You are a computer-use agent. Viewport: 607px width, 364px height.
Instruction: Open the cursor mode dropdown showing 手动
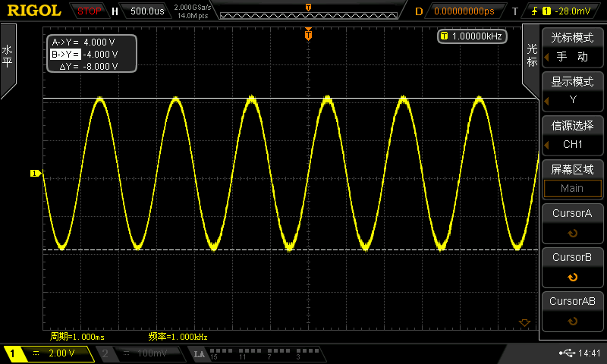click(572, 56)
